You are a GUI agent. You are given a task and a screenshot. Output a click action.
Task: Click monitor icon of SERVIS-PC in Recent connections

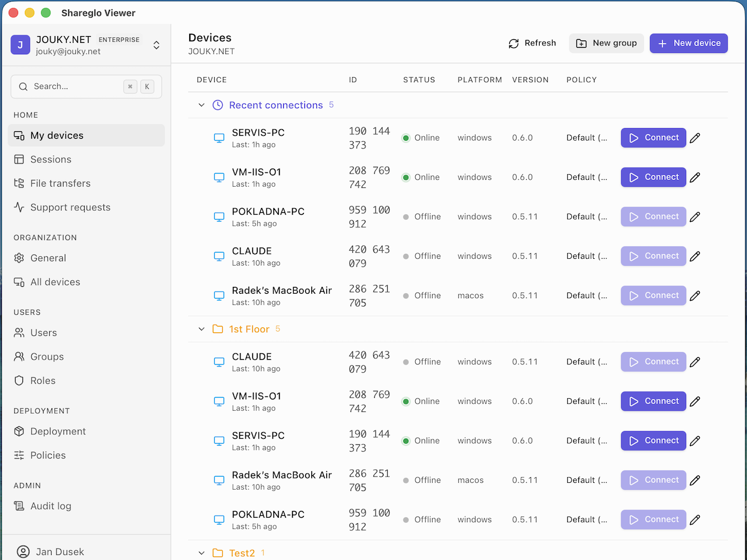coord(219,138)
